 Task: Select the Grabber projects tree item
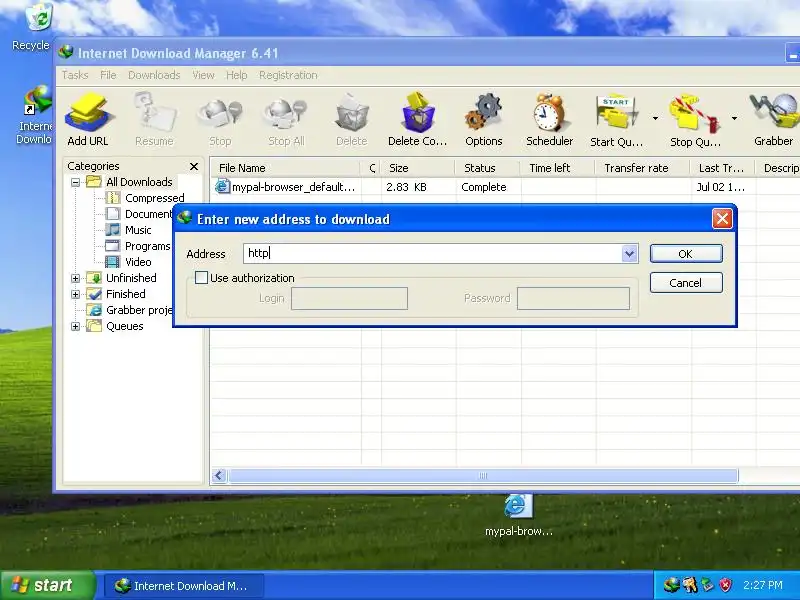click(130, 310)
